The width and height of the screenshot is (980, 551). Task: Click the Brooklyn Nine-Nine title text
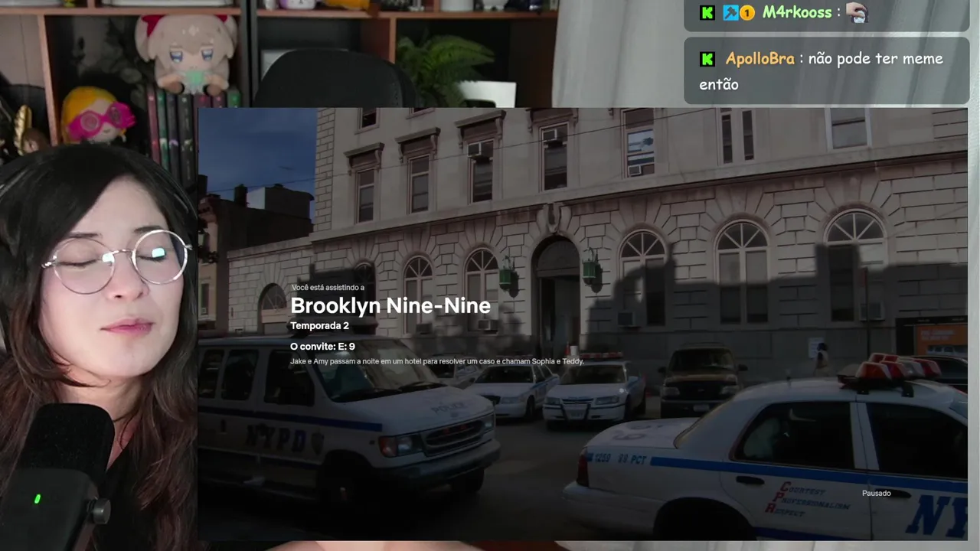(x=390, y=305)
